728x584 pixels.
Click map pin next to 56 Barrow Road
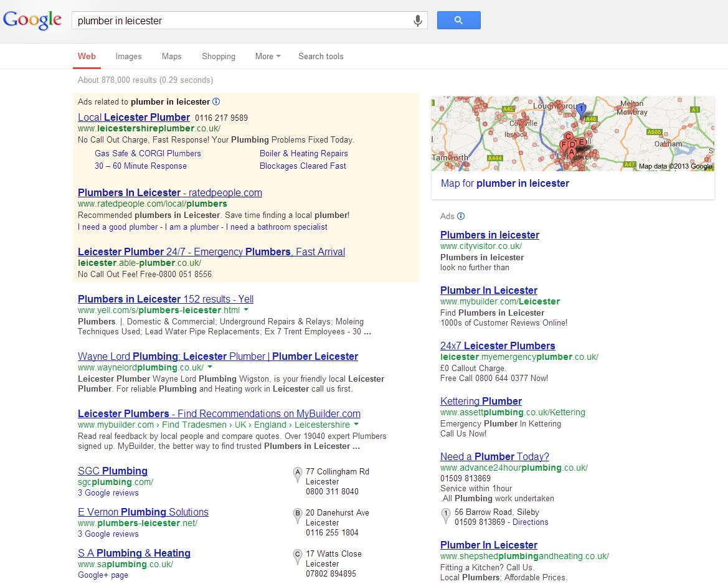445,516
